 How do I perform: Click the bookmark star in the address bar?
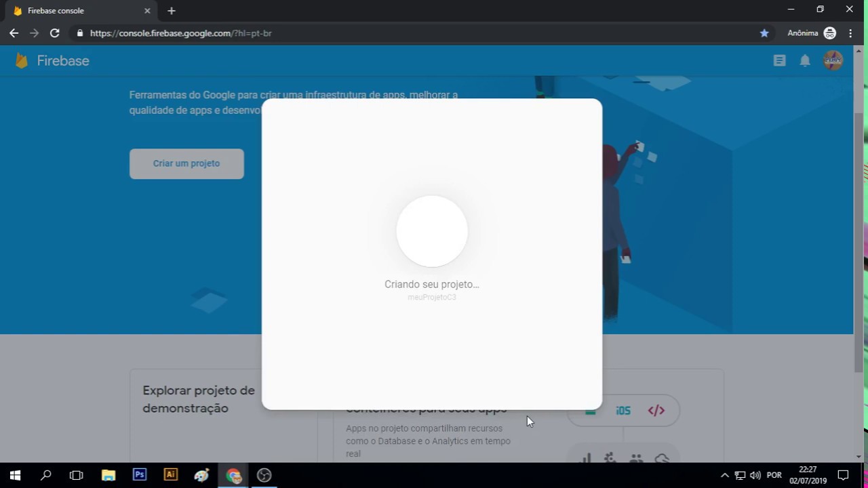coord(764,33)
